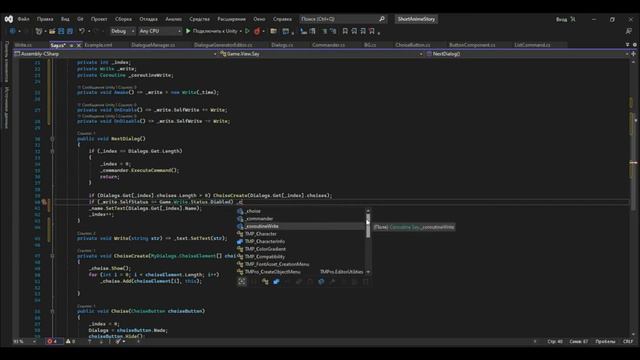Click the Visual Studio search box
Screen dimensions: 640x360
point(343,19)
